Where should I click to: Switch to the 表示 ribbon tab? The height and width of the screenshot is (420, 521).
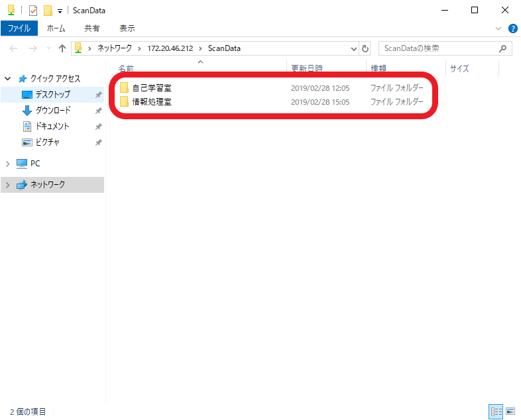click(x=127, y=28)
